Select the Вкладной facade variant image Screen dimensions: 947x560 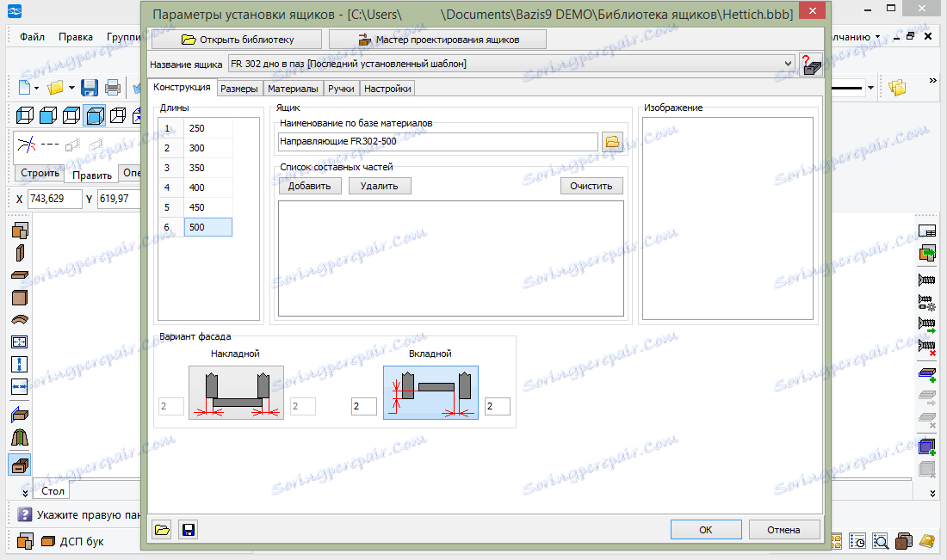430,393
